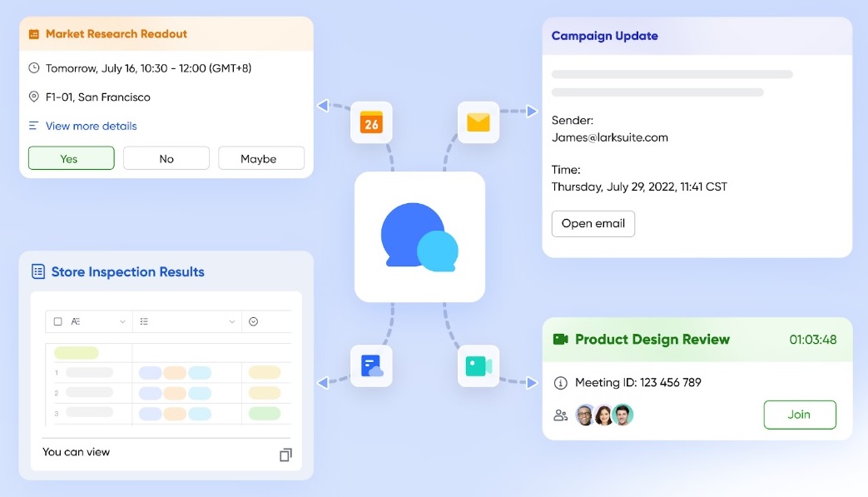The image size is (868, 497).
Task: Click the meeting participants' avatars
Action: click(x=604, y=415)
